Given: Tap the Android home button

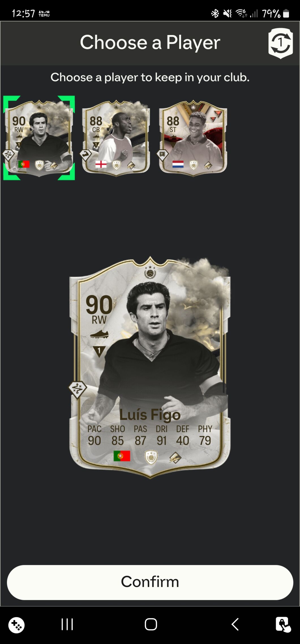Looking at the screenshot, I should point(151,624).
